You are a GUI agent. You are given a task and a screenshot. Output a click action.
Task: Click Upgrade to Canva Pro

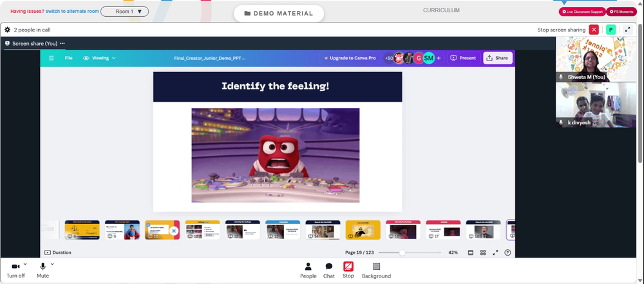pos(350,58)
